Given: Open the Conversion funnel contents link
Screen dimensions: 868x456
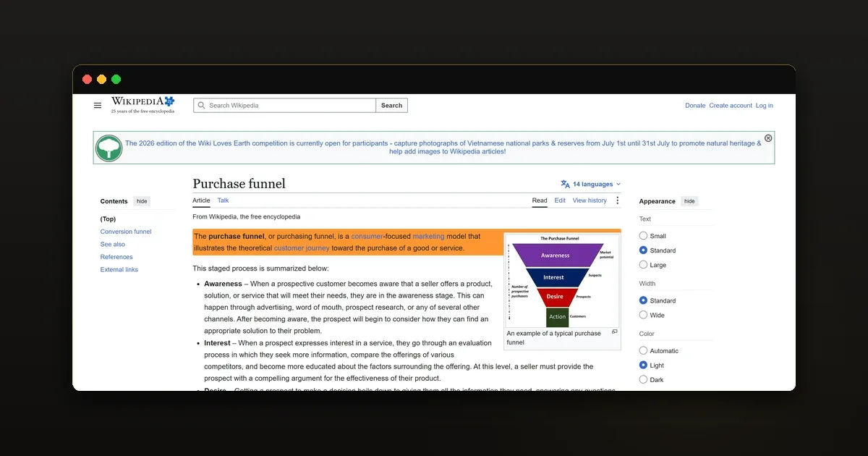Looking at the screenshot, I should 126,232.
